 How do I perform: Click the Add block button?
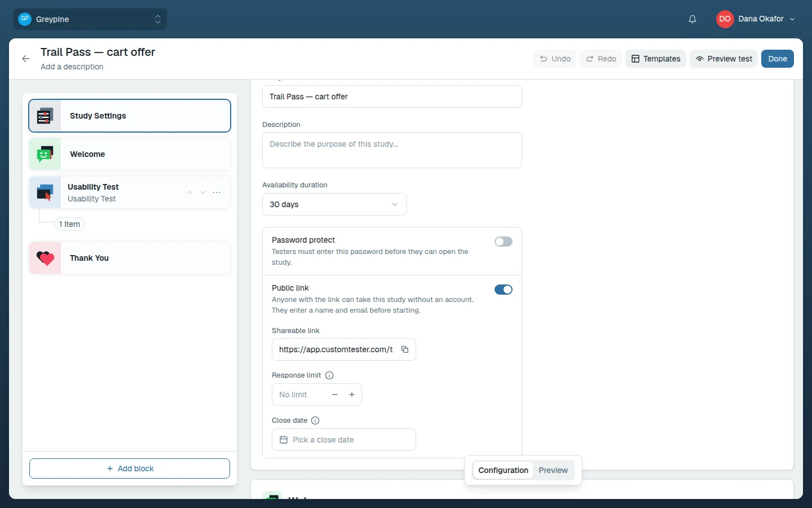pos(130,468)
